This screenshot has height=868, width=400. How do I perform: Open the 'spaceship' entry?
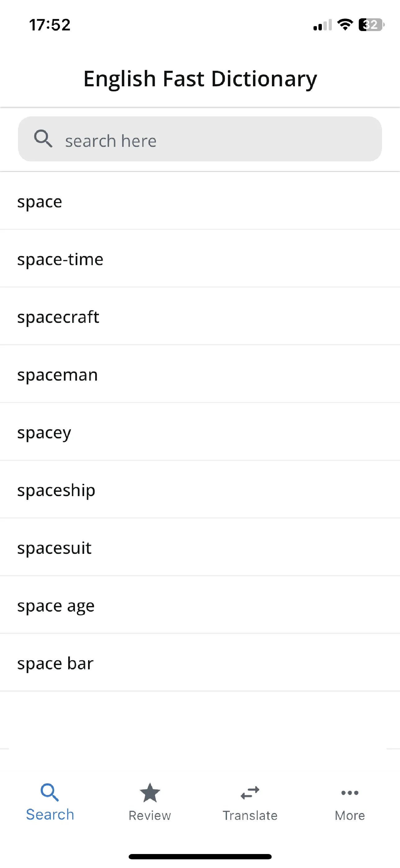click(x=200, y=490)
